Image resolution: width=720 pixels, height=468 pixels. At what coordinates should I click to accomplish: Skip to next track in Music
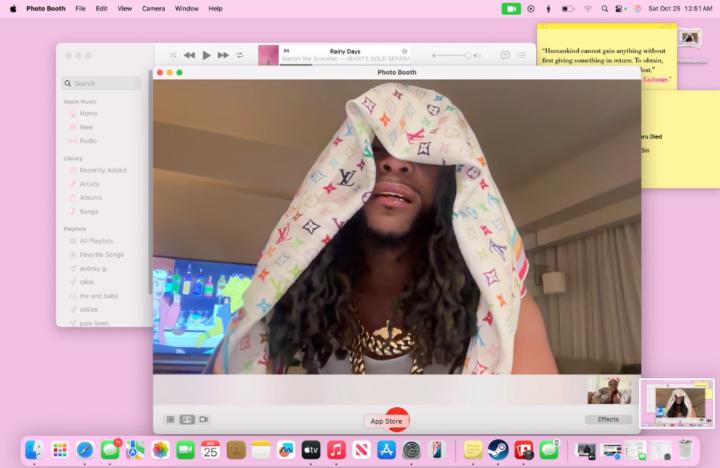[x=223, y=55]
